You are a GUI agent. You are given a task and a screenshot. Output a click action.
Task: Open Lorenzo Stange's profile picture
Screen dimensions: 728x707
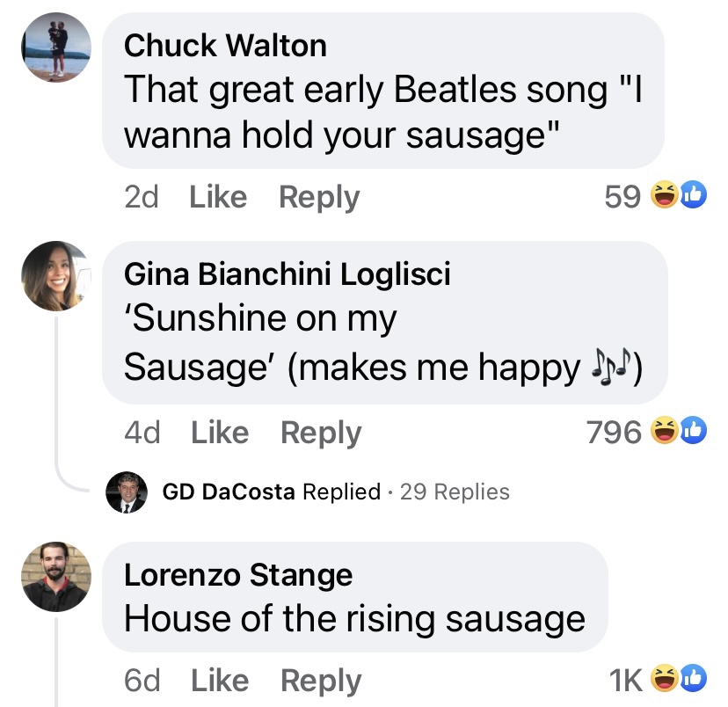[56, 577]
